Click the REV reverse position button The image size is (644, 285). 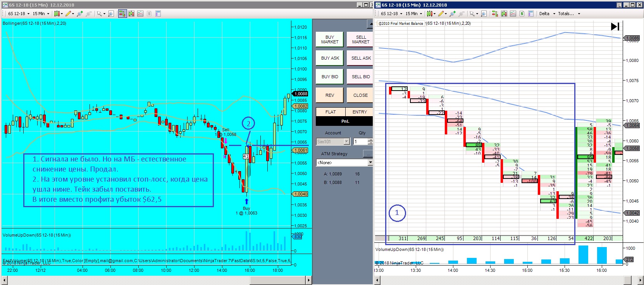coord(330,95)
